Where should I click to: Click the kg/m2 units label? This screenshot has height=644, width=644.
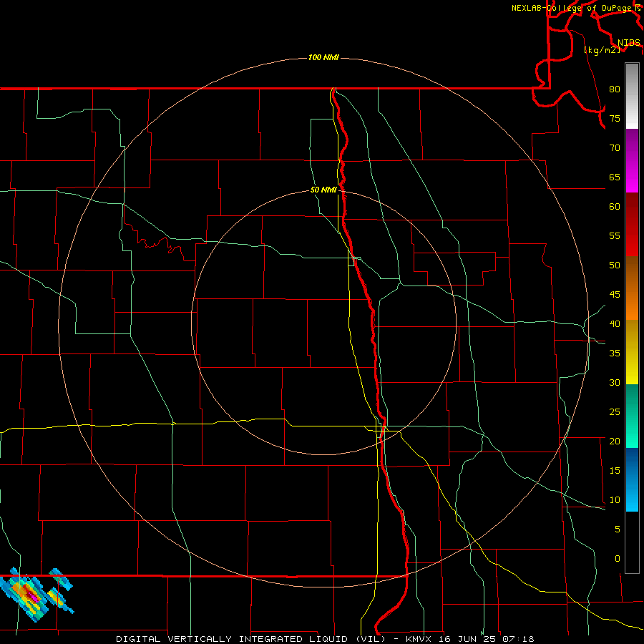(602, 50)
